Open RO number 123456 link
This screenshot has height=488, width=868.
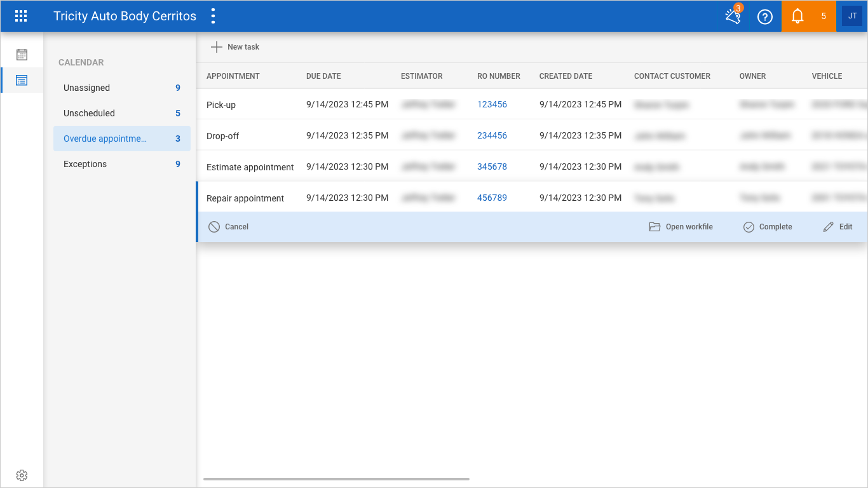[492, 104]
